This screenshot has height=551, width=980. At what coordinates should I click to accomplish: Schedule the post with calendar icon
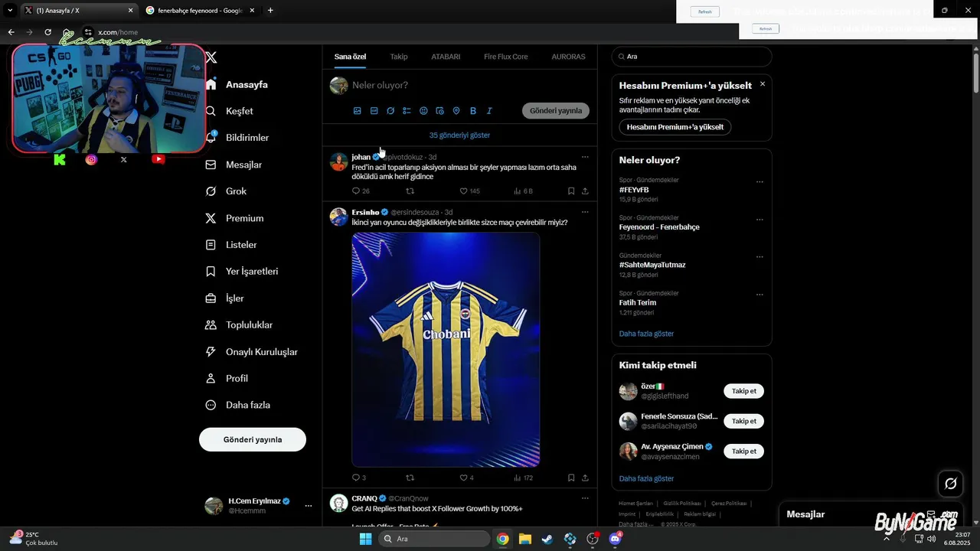click(x=439, y=111)
